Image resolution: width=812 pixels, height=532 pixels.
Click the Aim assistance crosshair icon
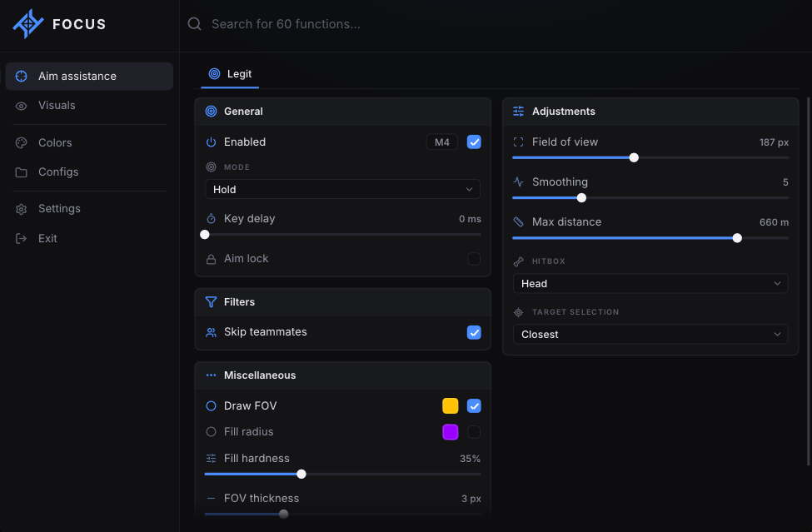pos(21,76)
